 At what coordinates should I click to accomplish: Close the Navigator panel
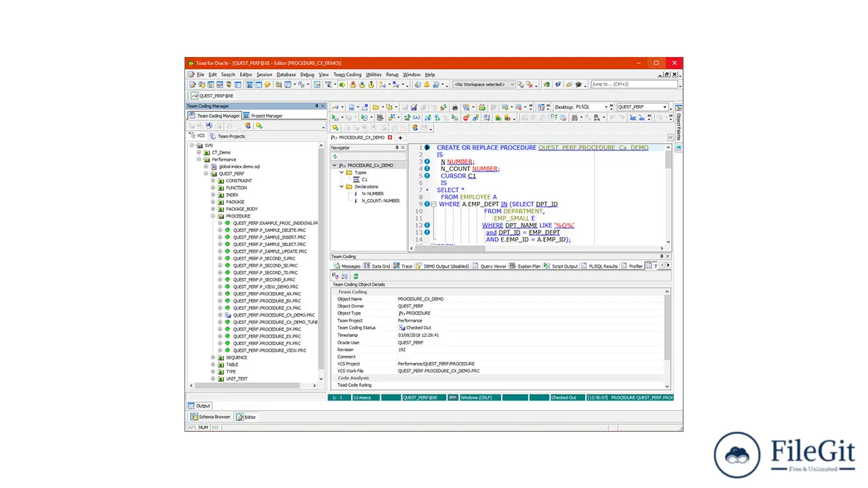(403, 147)
